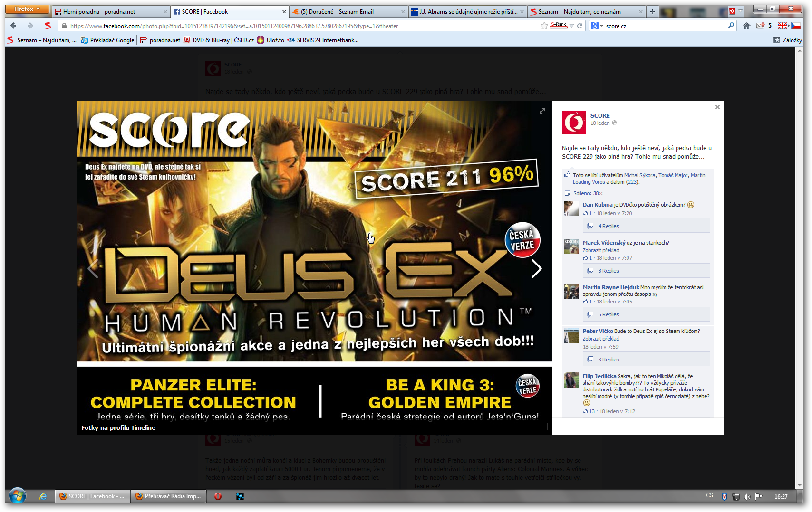The width and height of the screenshot is (812, 512).
Task: Reload the page with refresh icon
Action: point(580,26)
